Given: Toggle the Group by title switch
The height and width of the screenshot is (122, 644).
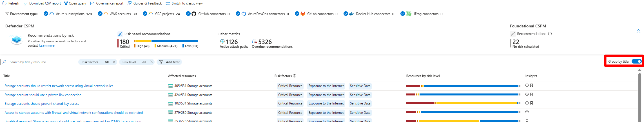Looking at the screenshot, I should [636, 61].
